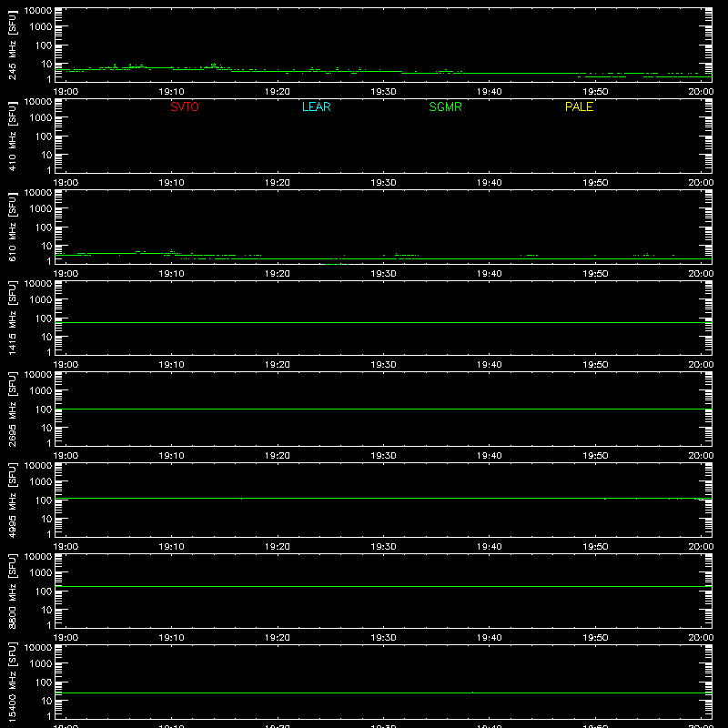Viewport: 728px width, 728px height.
Task: Click the 4995 MHz [SFU] axis label
Action: pyautogui.click(x=13, y=500)
